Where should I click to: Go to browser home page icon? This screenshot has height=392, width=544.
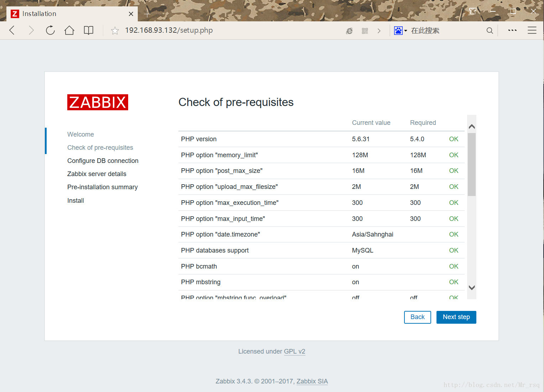coord(69,31)
